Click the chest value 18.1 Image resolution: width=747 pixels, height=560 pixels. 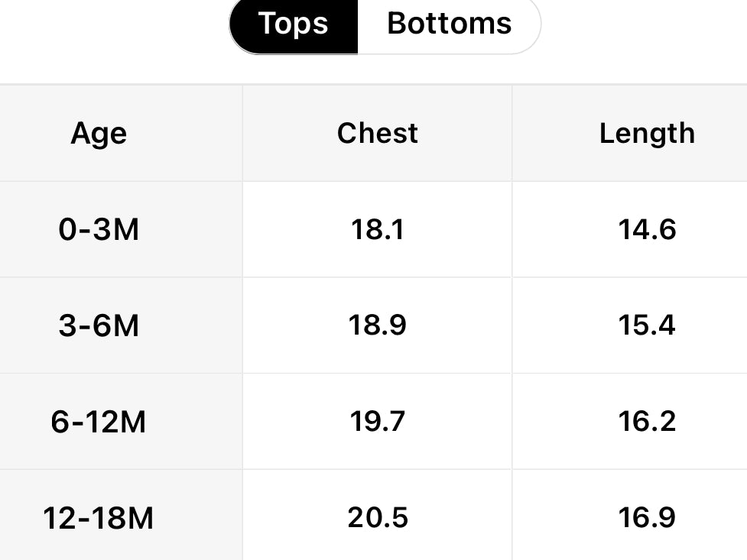[377, 229]
